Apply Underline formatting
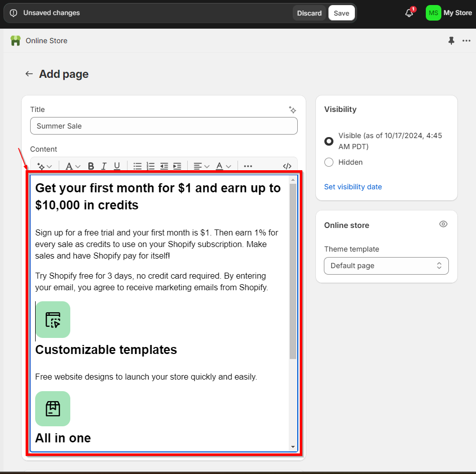 click(117, 166)
